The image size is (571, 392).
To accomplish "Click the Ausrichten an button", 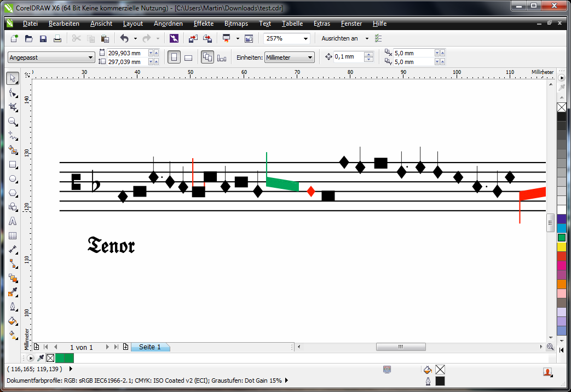I will (x=339, y=38).
